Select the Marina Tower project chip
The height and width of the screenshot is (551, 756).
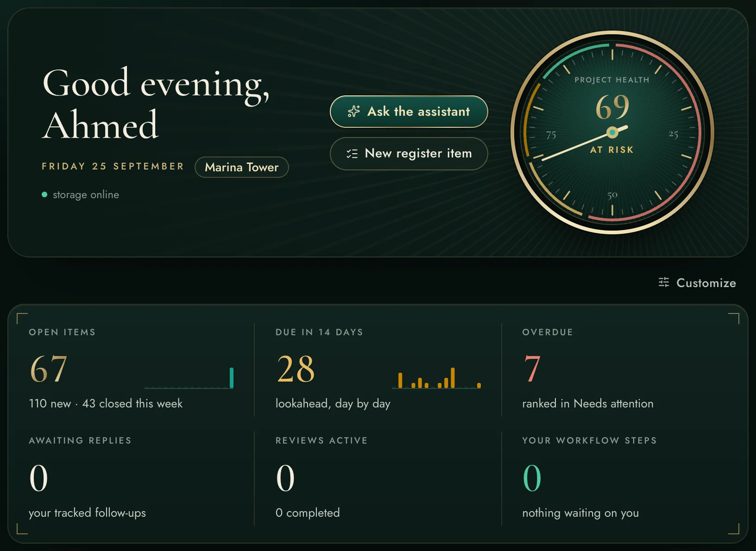pyautogui.click(x=242, y=167)
